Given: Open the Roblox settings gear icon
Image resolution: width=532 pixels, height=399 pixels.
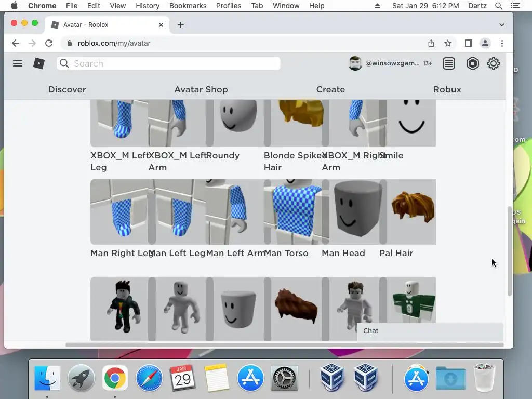Looking at the screenshot, I should (x=494, y=63).
